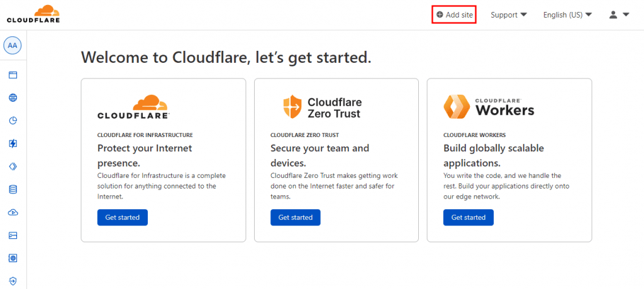Click the lightning bolt sidebar icon
The image size is (644, 289).
[13, 144]
